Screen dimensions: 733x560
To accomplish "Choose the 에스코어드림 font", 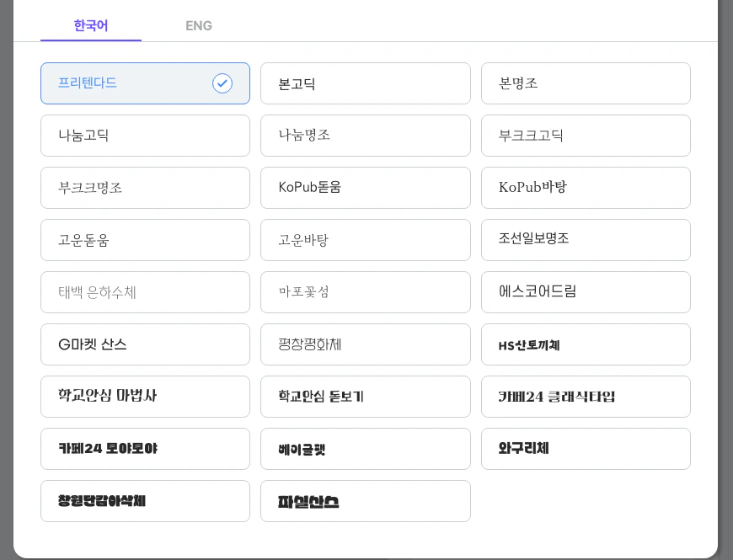I will 586,292.
